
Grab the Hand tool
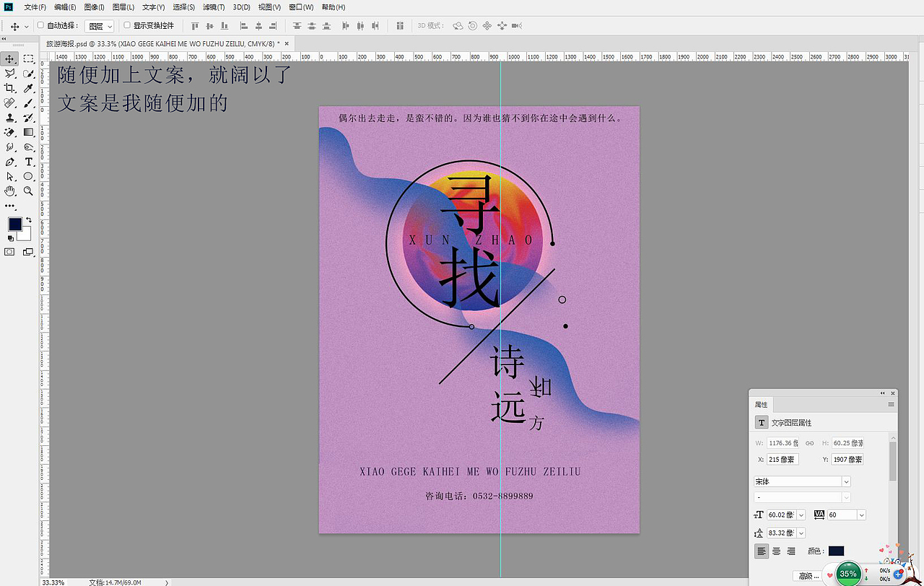point(9,191)
